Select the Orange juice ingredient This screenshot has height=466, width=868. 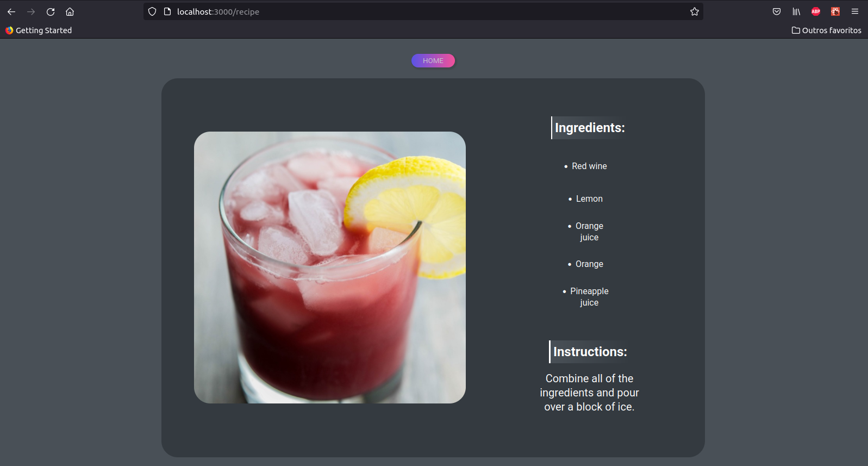coord(589,232)
